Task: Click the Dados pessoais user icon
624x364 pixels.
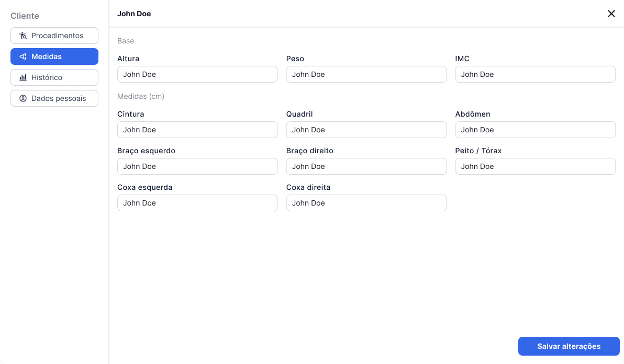Action: click(x=23, y=98)
